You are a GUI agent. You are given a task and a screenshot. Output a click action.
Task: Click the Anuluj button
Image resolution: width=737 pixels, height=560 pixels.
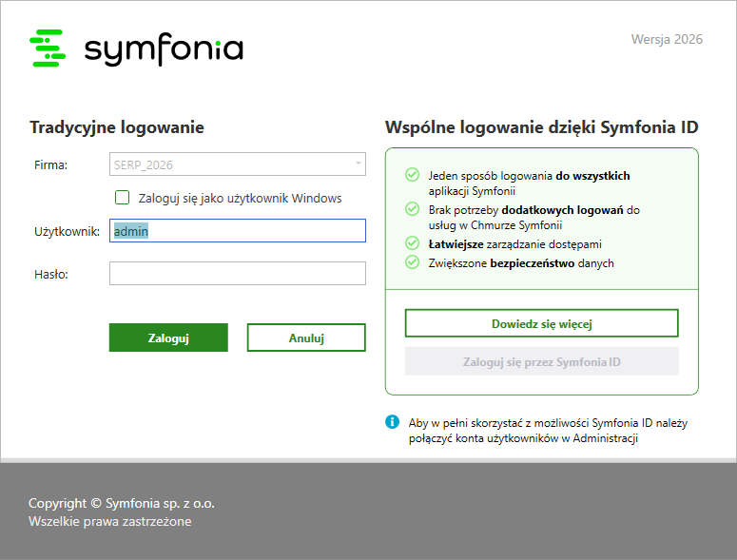click(x=306, y=338)
